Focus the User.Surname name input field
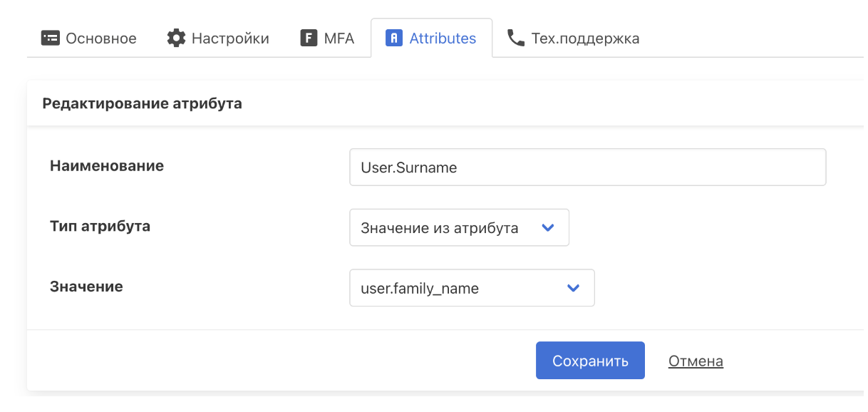Screen dimensions: 868x412 coord(587,168)
